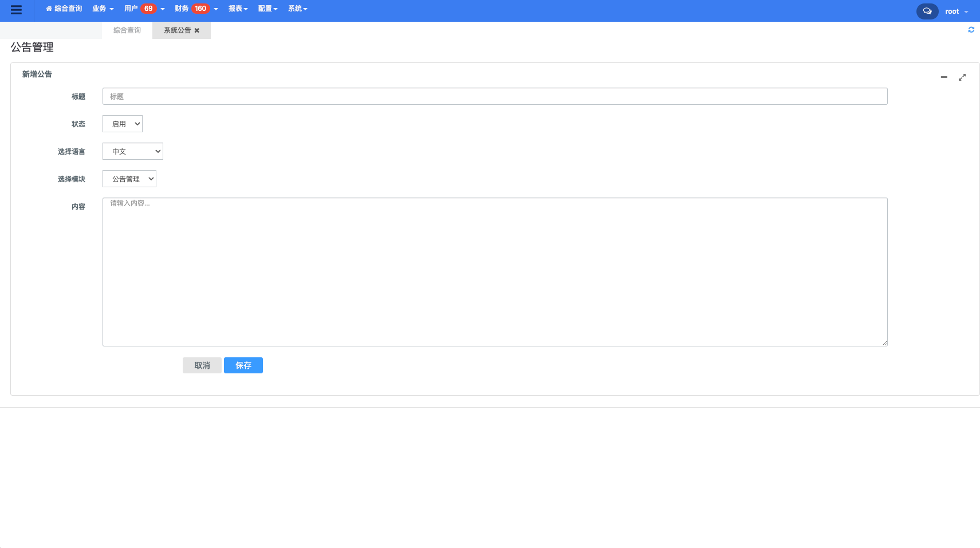Open the 报表 dropdown menu
The height and width of the screenshot is (548, 980).
coord(238,9)
